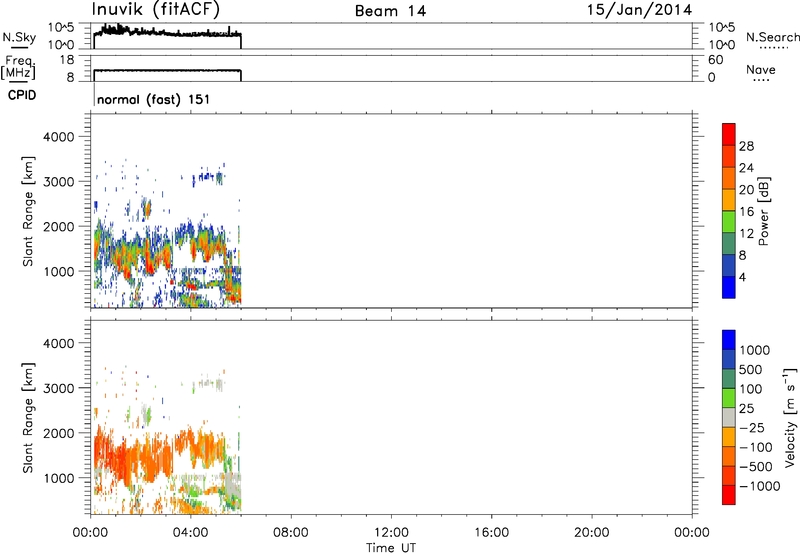Pick the red bottom segment of Velocity colorbar
800x554 pixels.
(729, 495)
